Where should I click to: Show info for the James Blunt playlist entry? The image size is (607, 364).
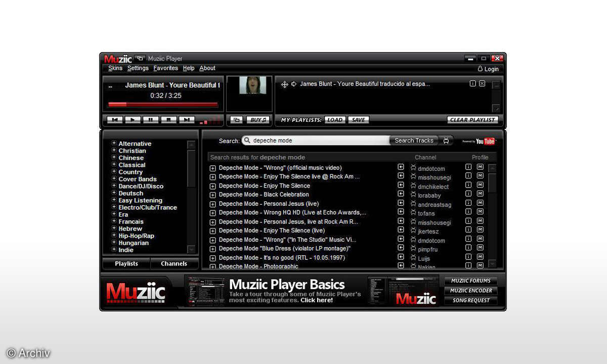click(x=472, y=83)
